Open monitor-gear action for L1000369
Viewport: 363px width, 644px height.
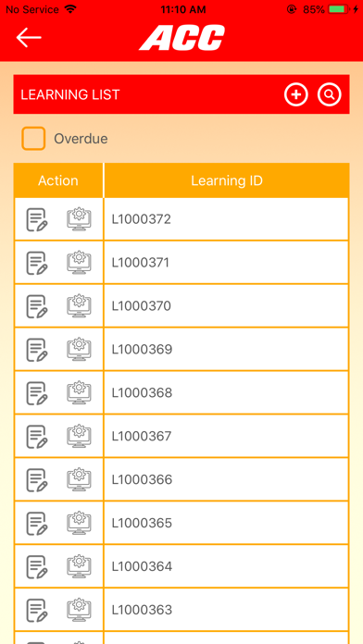point(79,350)
